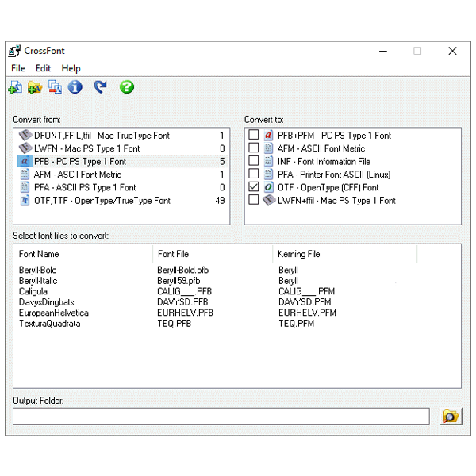The image size is (476, 476).
Task: Click the PFB PC PS Type 1 icon in Convert from
Action: [x=25, y=162]
